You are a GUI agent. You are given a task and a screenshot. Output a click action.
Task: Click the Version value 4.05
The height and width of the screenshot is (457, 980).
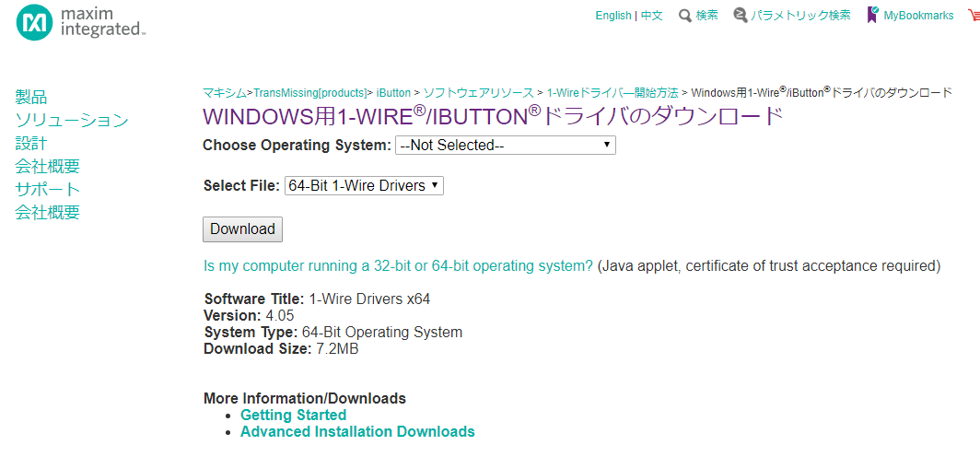click(279, 315)
